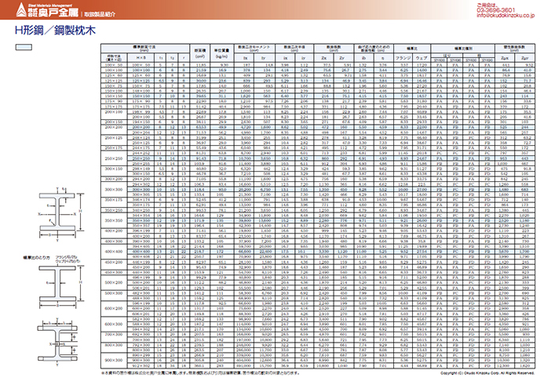Click the middle width-thickness ratio H-beam diagram
The height and width of the screenshot is (392, 551).
point(60,286)
